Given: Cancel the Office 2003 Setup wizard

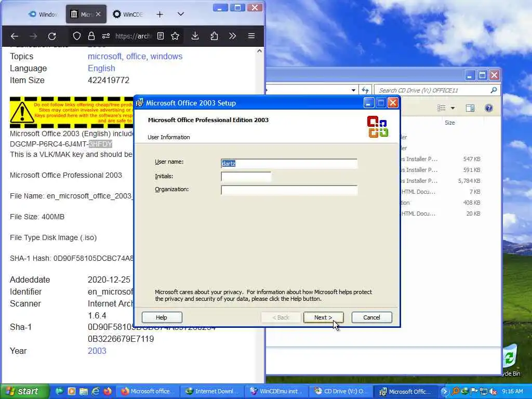Looking at the screenshot, I should [371, 317].
